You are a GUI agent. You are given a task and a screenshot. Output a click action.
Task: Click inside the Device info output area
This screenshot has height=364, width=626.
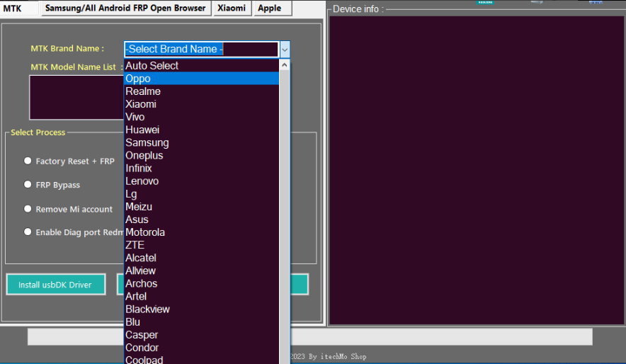click(477, 171)
